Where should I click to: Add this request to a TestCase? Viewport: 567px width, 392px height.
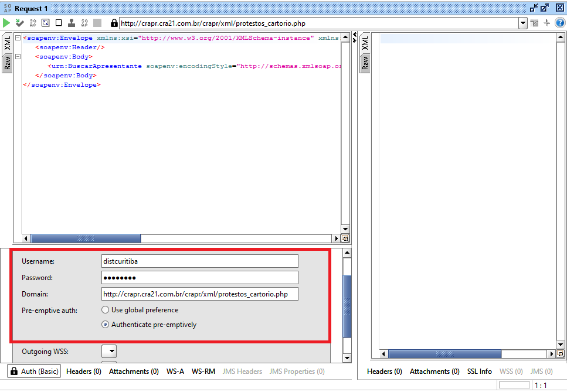19,23
